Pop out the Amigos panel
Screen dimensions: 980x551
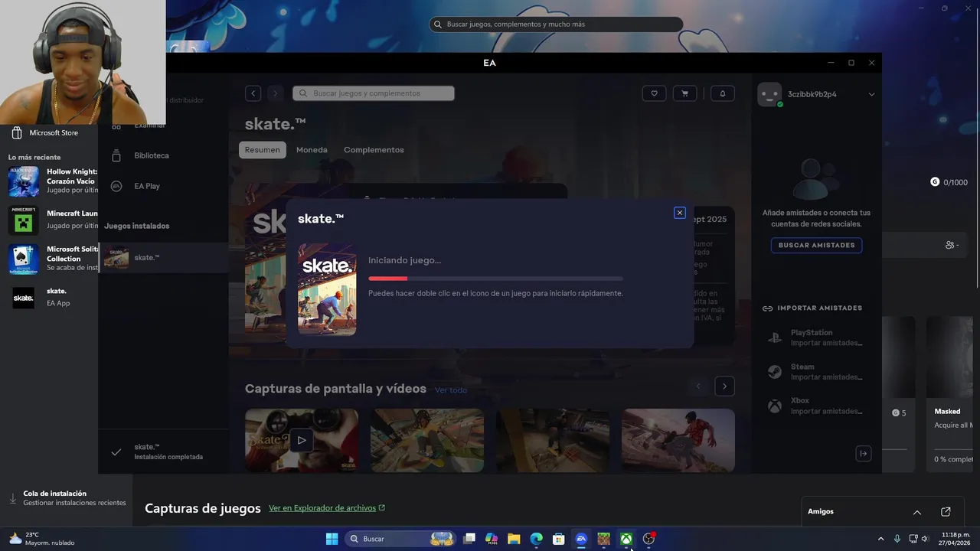(946, 512)
